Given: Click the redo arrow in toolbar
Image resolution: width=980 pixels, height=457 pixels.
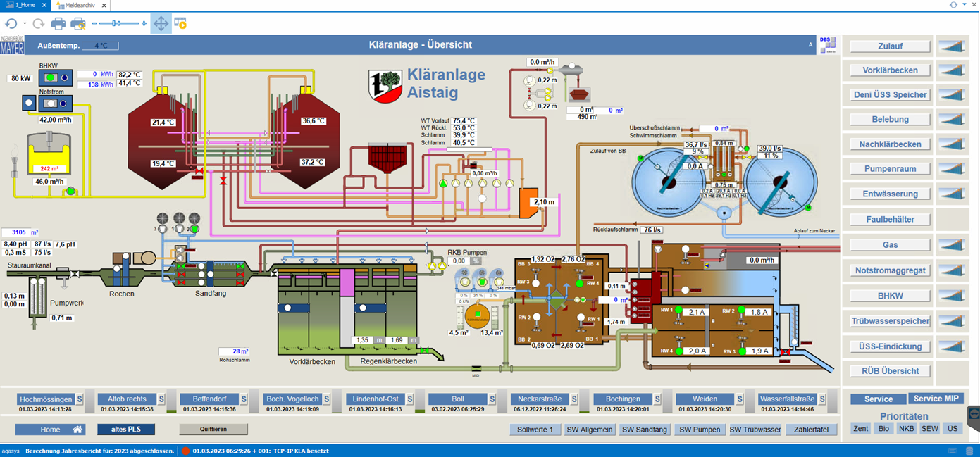Looking at the screenshot, I should coord(39,24).
